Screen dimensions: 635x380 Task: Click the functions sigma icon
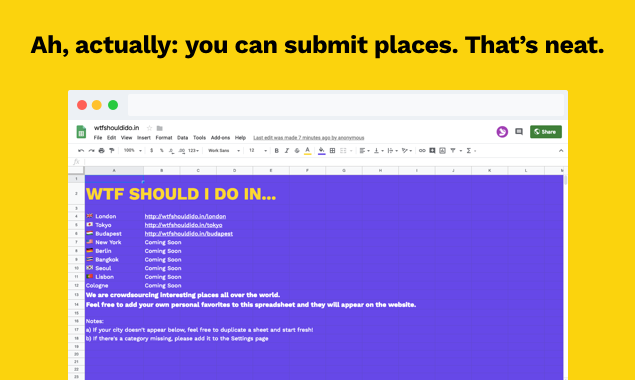click(x=469, y=151)
